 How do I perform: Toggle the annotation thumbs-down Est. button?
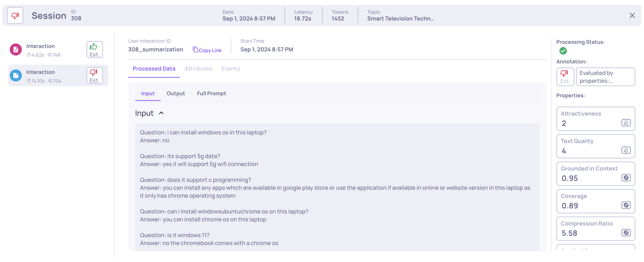565,77
